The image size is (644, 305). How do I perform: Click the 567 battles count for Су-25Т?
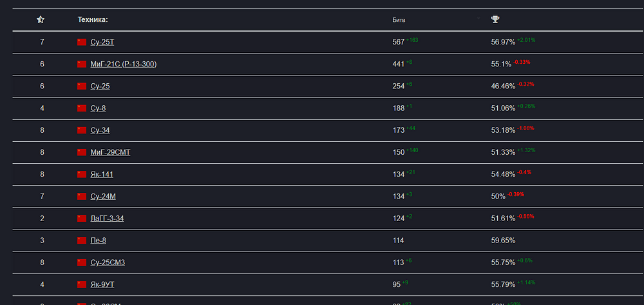tap(398, 42)
